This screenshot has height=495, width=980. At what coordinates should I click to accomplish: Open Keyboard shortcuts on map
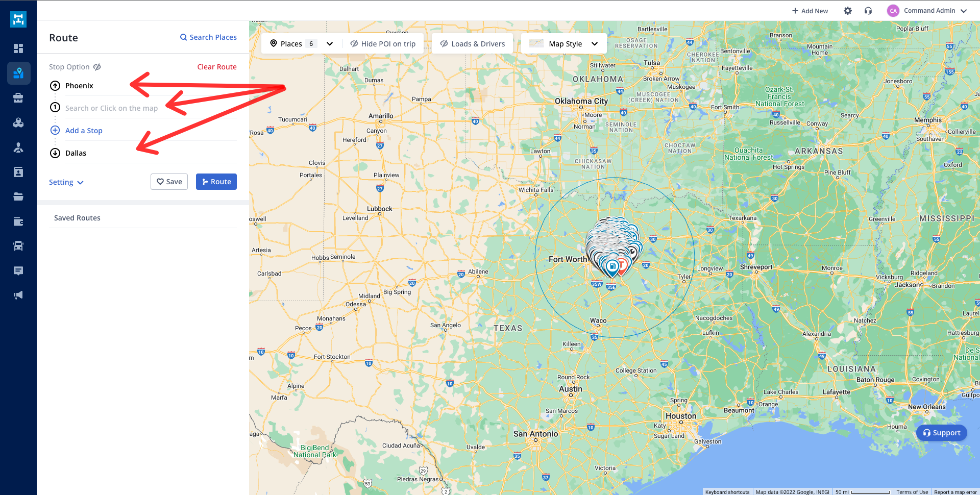(727, 492)
